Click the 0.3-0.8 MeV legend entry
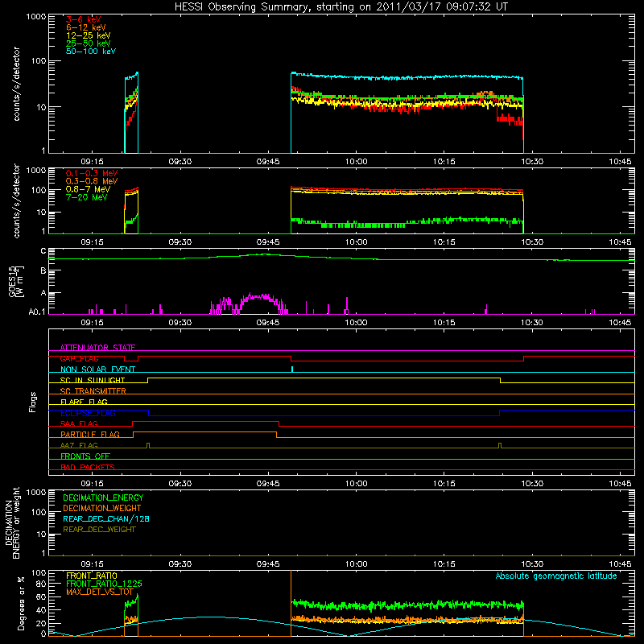Image resolution: width=644 pixels, height=644 pixels. click(92, 181)
